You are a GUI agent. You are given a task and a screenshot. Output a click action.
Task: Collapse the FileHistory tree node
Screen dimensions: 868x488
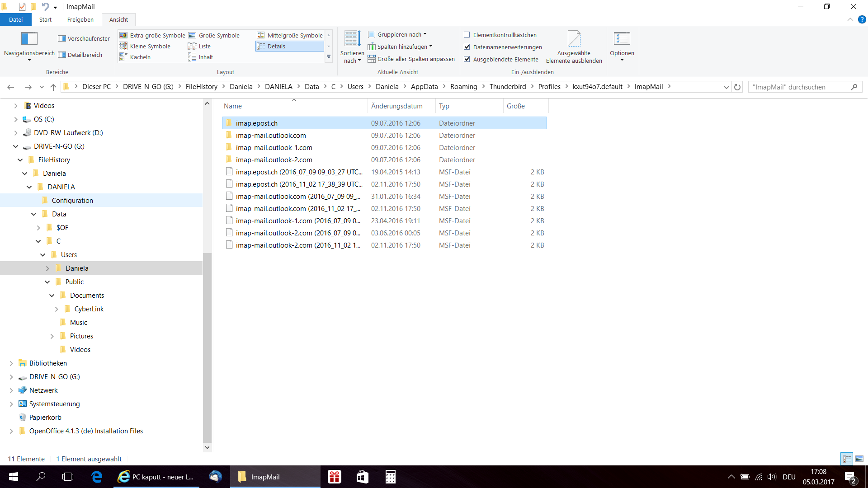pos(20,160)
